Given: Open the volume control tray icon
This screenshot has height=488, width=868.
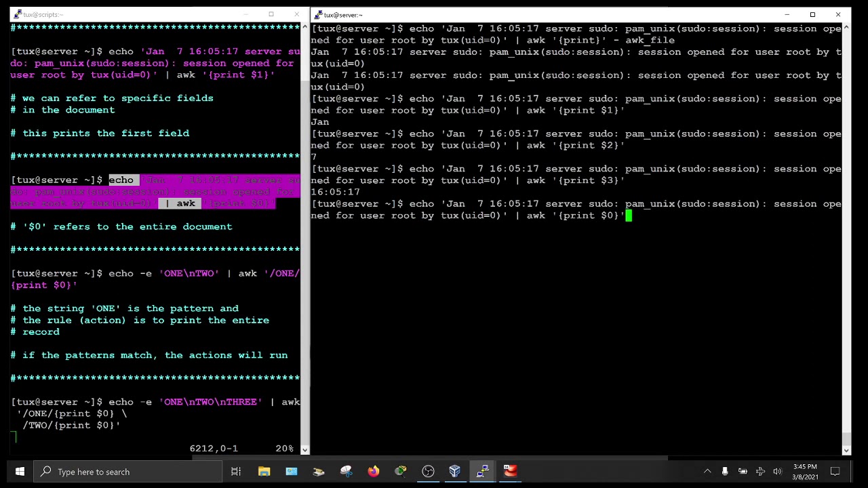Looking at the screenshot, I should (x=778, y=472).
